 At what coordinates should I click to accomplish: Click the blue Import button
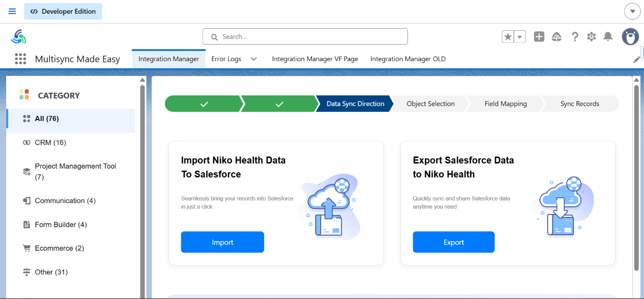222,242
